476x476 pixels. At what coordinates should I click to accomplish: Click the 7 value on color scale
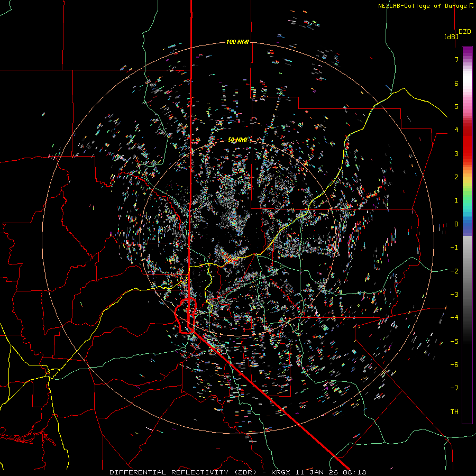pos(456,59)
